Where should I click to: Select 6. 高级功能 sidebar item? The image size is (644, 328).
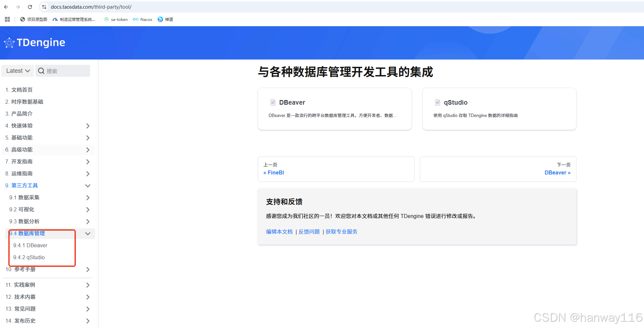click(19, 150)
